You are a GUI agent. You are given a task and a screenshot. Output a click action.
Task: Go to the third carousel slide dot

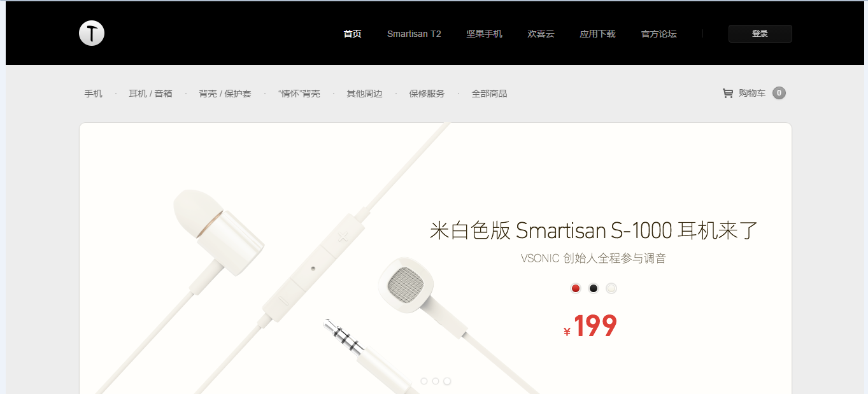point(447,381)
